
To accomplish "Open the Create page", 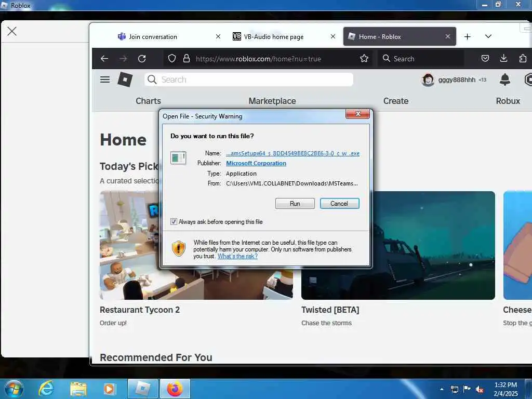I will [x=395, y=101].
